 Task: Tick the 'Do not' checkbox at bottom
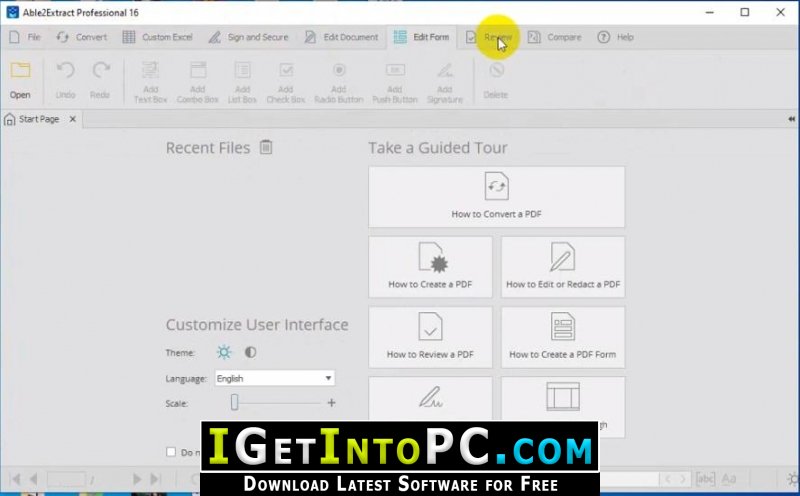click(x=171, y=452)
